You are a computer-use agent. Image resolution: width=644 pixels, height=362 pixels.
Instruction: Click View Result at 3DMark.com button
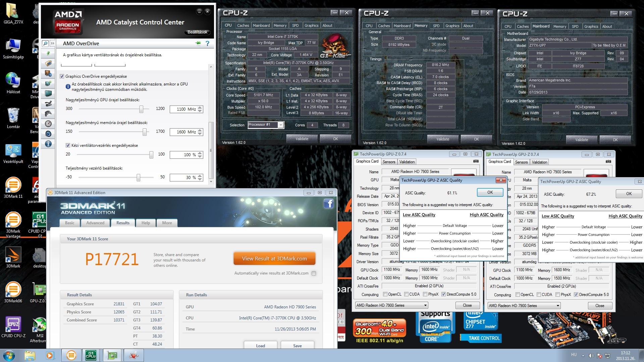coord(274,258)
